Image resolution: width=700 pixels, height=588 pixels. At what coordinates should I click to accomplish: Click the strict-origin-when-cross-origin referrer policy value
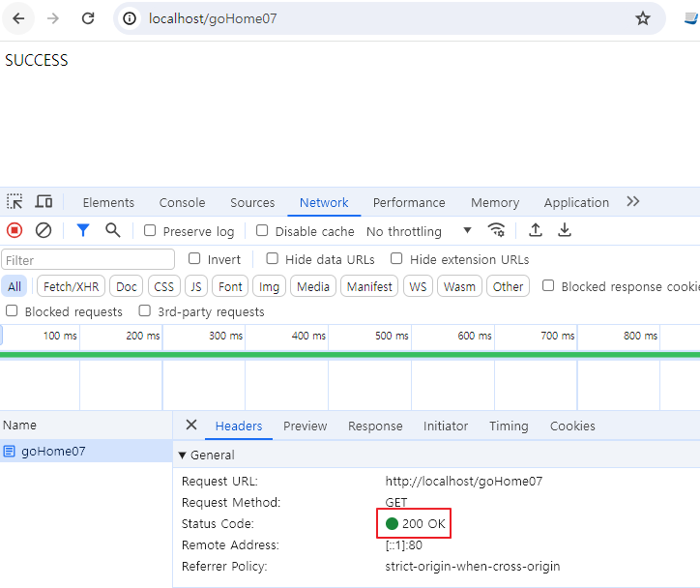[473, 566]
